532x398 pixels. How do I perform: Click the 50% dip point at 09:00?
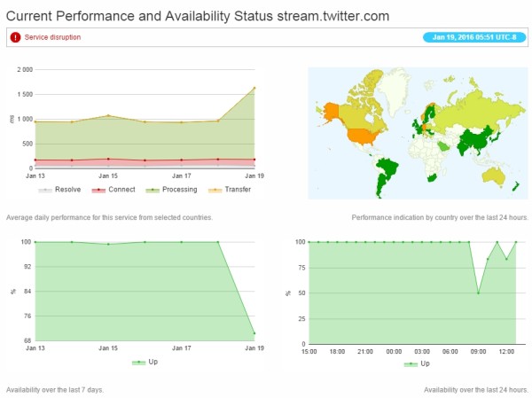[480, 293]
